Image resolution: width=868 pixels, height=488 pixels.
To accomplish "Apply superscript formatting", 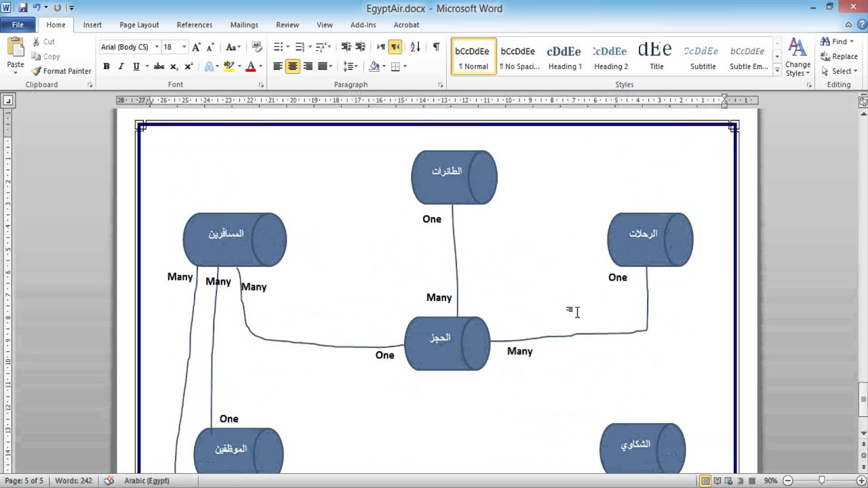I will point(189,66).
